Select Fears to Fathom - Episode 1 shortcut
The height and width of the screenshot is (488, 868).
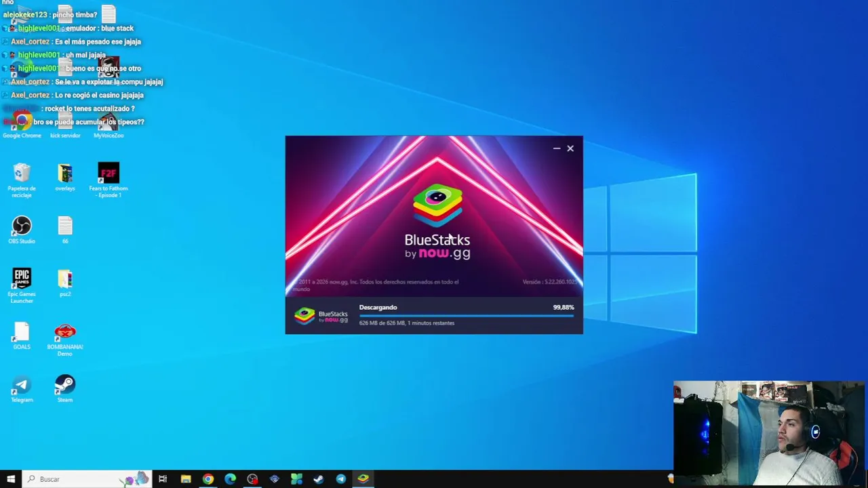[108, 180]
